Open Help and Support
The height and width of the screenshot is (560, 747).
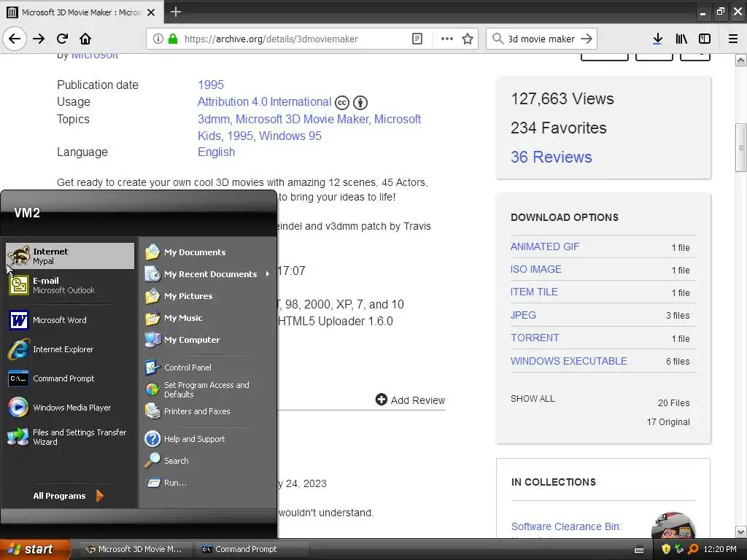208,438
